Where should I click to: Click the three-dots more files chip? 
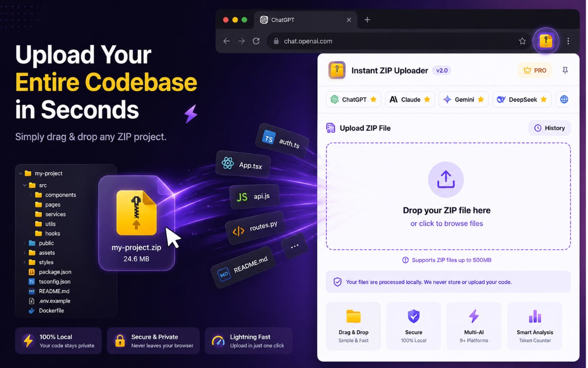(295, 246)
